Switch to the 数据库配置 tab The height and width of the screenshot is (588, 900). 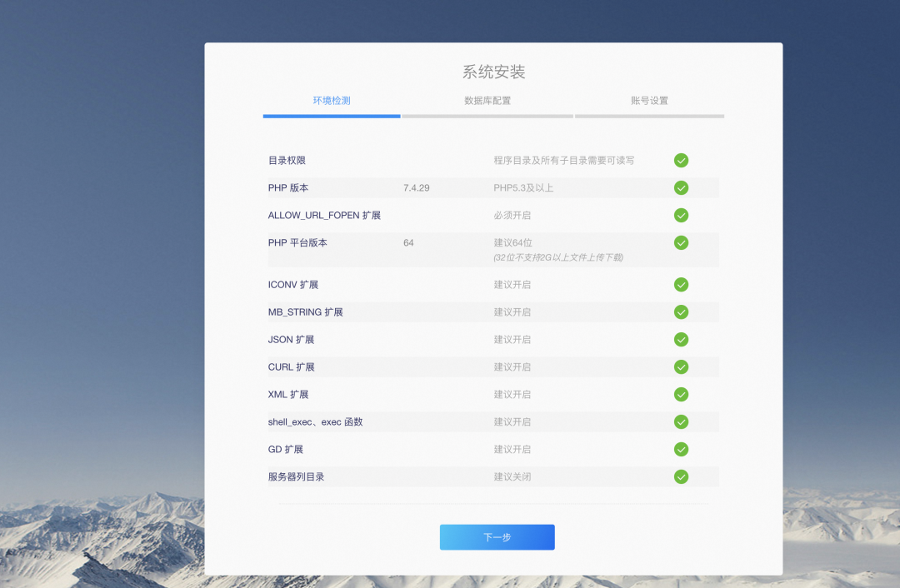point(487,100)
